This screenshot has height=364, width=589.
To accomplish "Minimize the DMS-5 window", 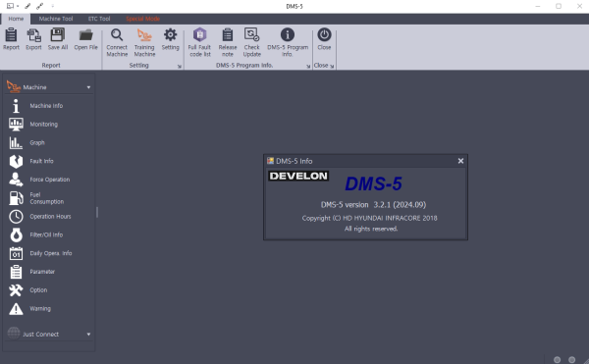I will [538, 7].
